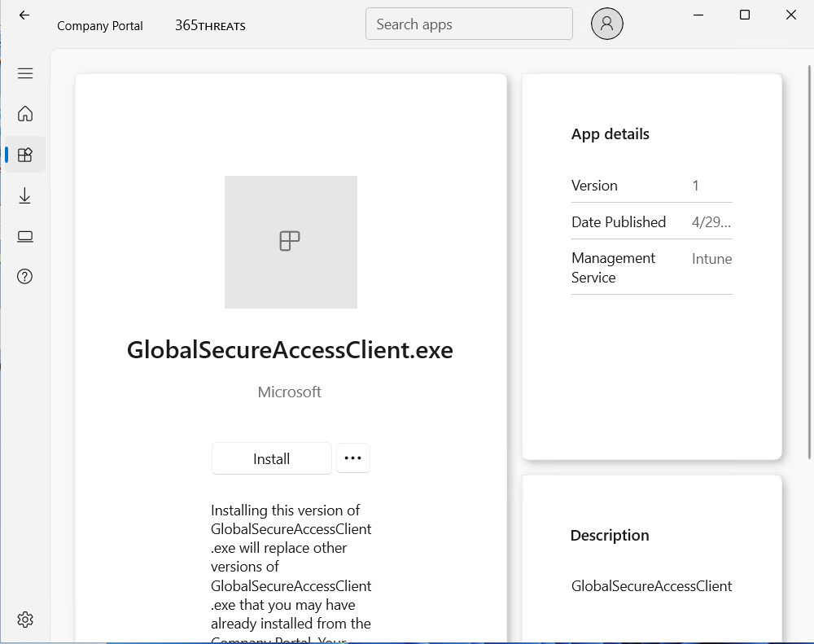Go back using the back arrow
The image size is (814, 644).
tap(24, 15)
